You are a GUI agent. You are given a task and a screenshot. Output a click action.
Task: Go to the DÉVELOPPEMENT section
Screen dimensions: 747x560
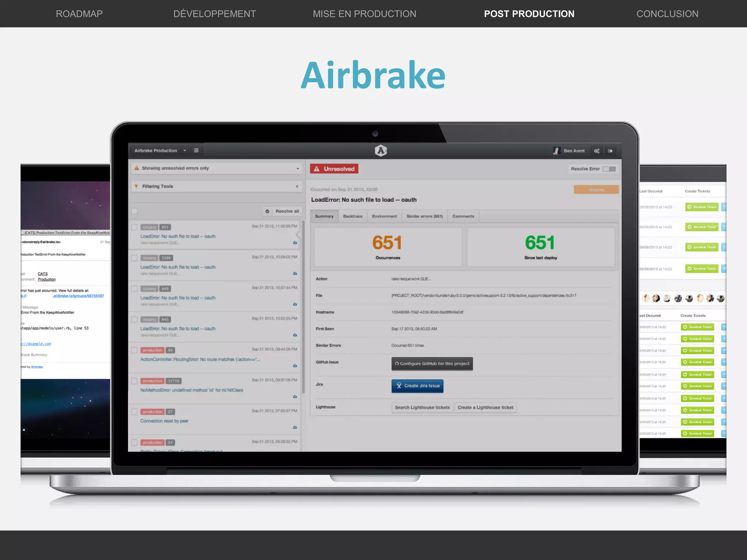[214, 14]
